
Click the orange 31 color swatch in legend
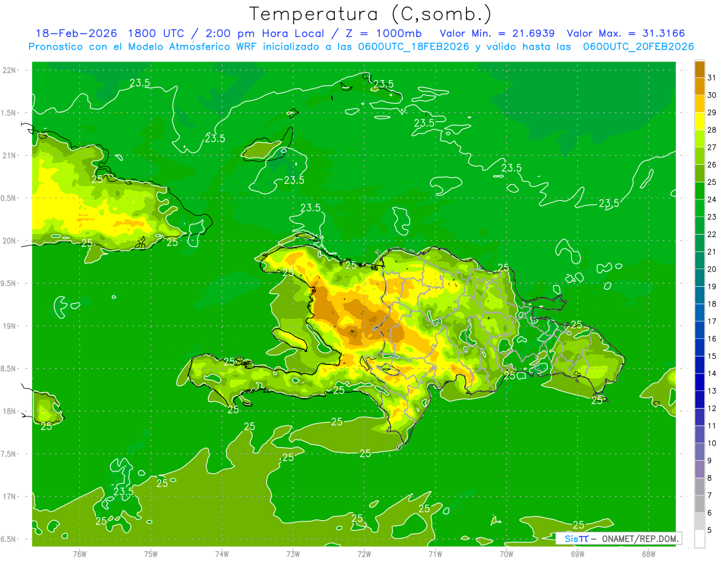coord(699,70)
